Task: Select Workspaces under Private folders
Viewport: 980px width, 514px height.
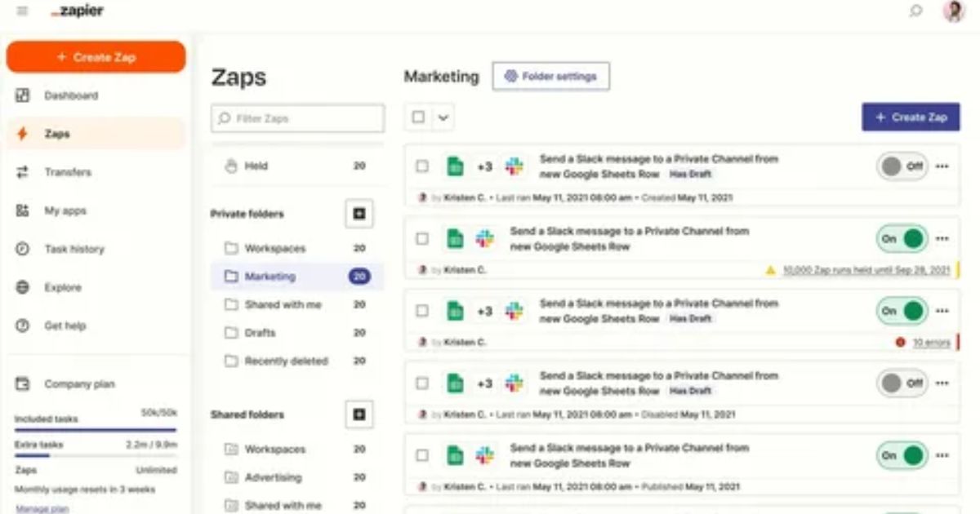Action: [x=297, y=248]
